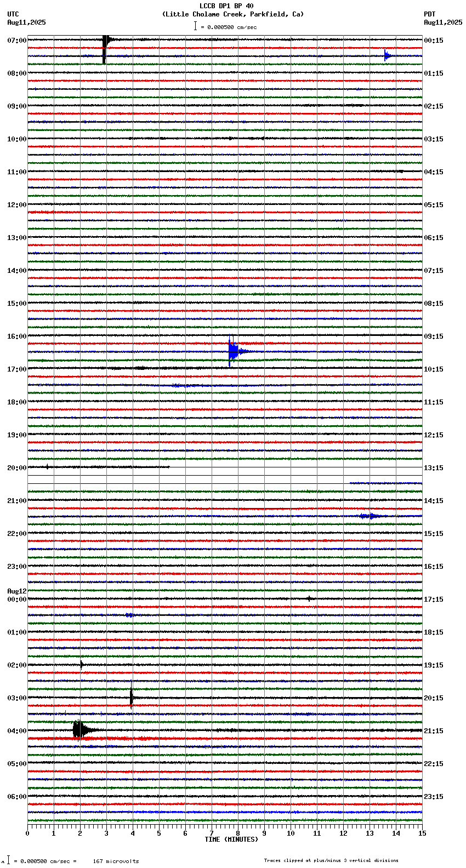Click the 'Aug12' date label on left
This screenshot has height=868, width=466.
click(17, 591)
